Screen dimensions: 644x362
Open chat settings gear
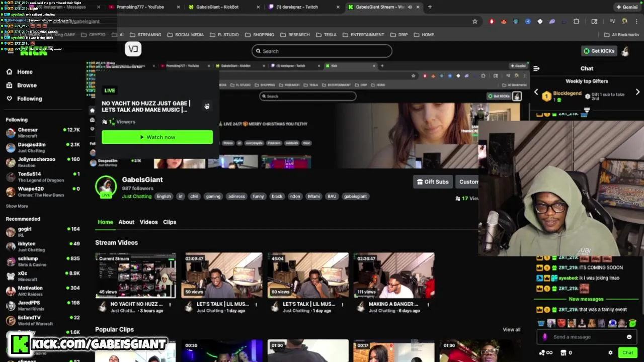click(x=610, y=352)
